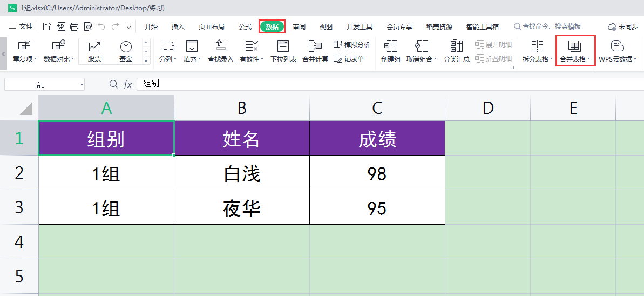
Task: Click the Select All corner triangle
Action: click(26, 108)
